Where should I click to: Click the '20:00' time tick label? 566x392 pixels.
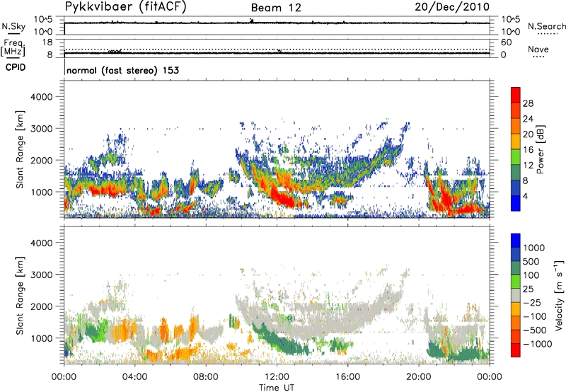point(418,377)
